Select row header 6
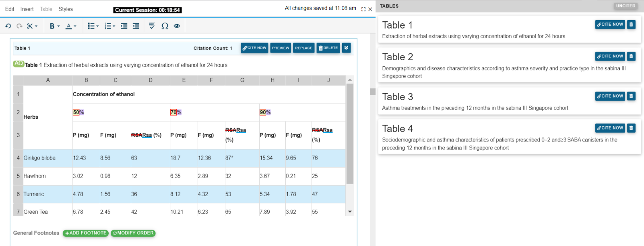Image resolution: width=644 pixels, height=246 pixels. 18,194
